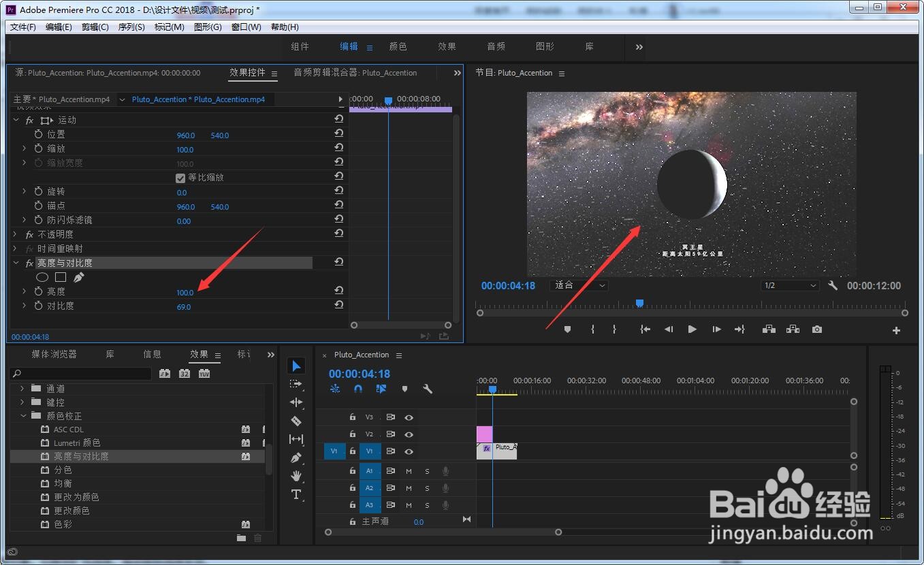Expand the Time Remapping section

tap(16, 248)
